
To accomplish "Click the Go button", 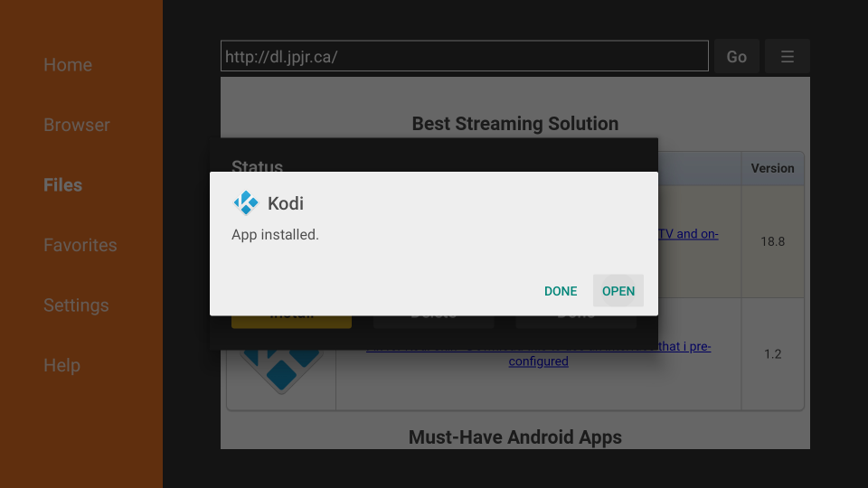I will [736, 57].
